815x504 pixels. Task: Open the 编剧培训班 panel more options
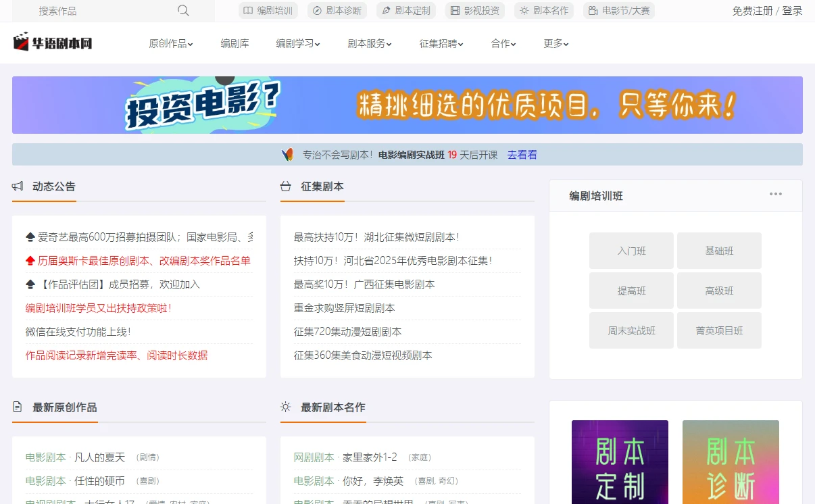pyautogui.click(x=775, y=195)
